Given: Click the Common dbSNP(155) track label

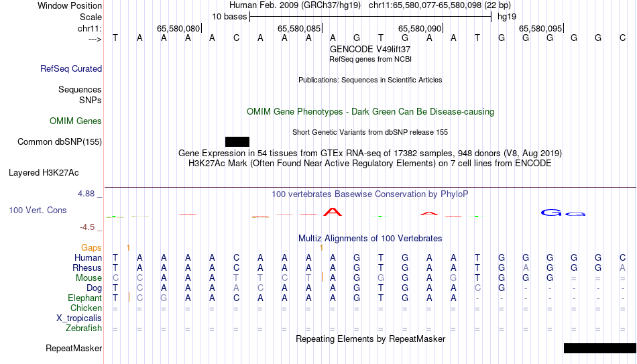Looking at the screenshot, I should click(x=60, y=142).
